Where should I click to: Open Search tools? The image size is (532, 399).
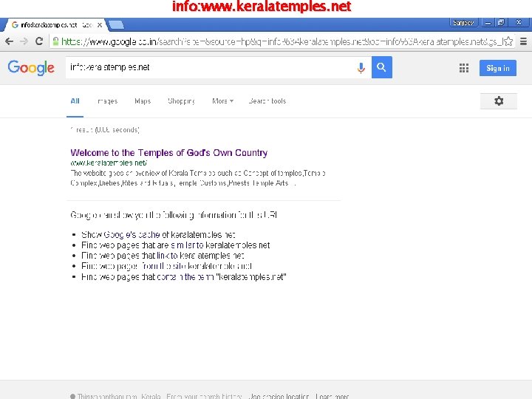[x=267, y=101]
